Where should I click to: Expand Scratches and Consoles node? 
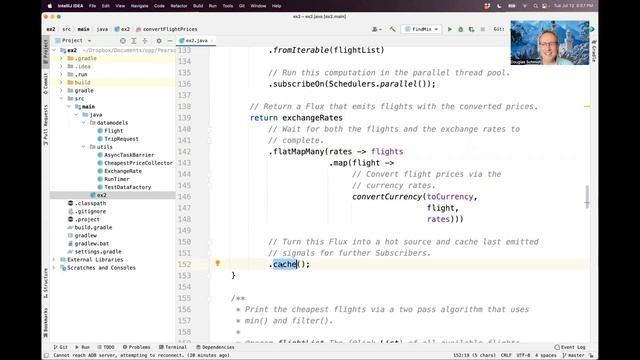[x=54, y=268]
